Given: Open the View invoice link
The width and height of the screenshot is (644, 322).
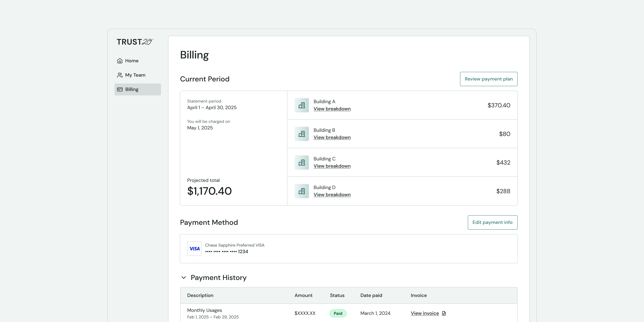Looking at the screenshot, I should pos(425,313).
